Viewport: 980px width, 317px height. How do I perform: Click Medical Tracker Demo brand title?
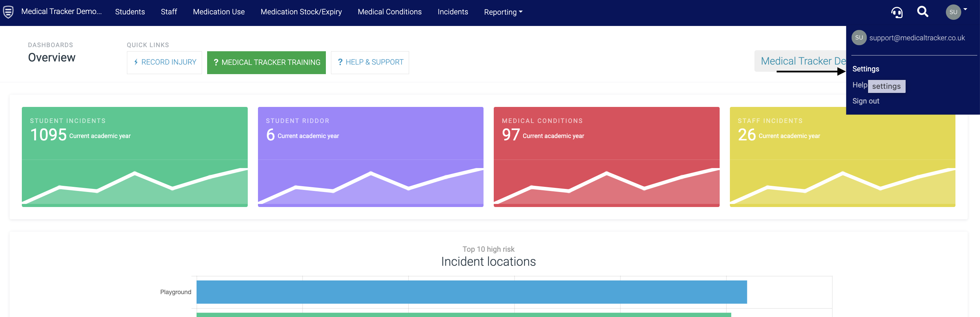pos(62,11)
